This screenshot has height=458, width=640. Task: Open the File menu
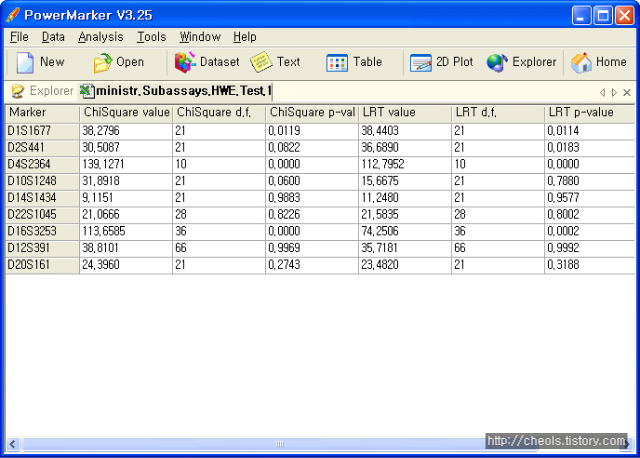pyautogui.click(x=19, y=37)
